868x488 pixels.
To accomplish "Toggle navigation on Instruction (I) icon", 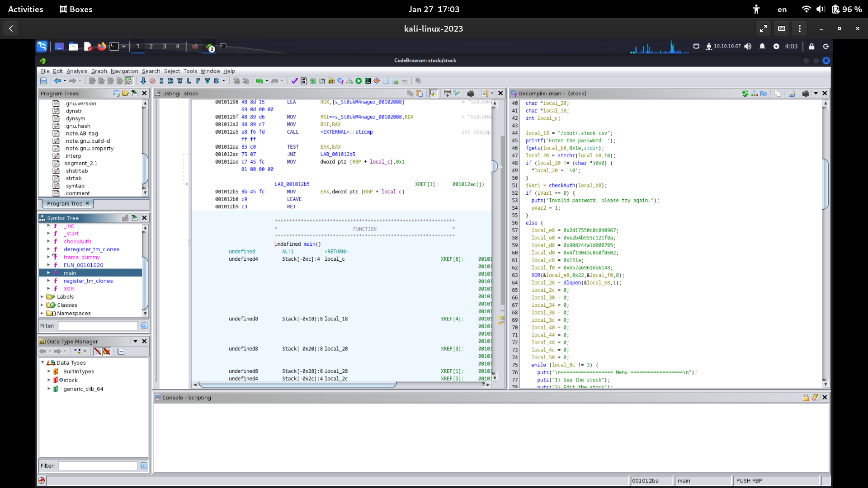I will click(x=161, y=81).
